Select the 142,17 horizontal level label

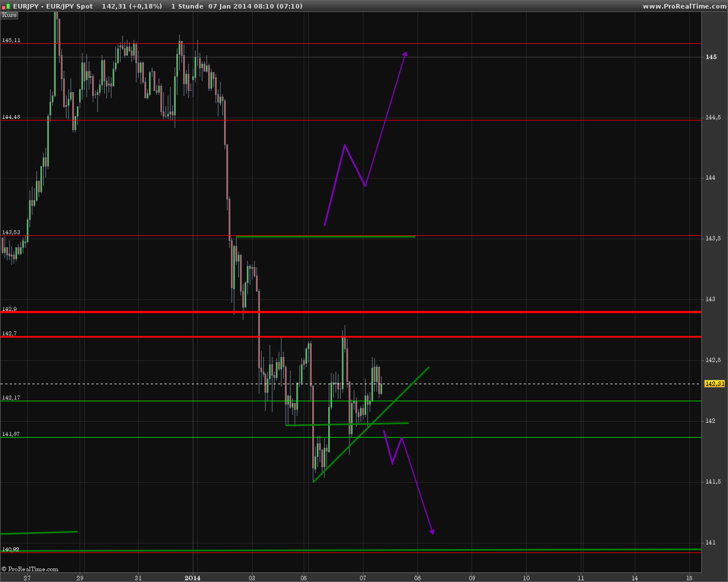coord(11,398)
